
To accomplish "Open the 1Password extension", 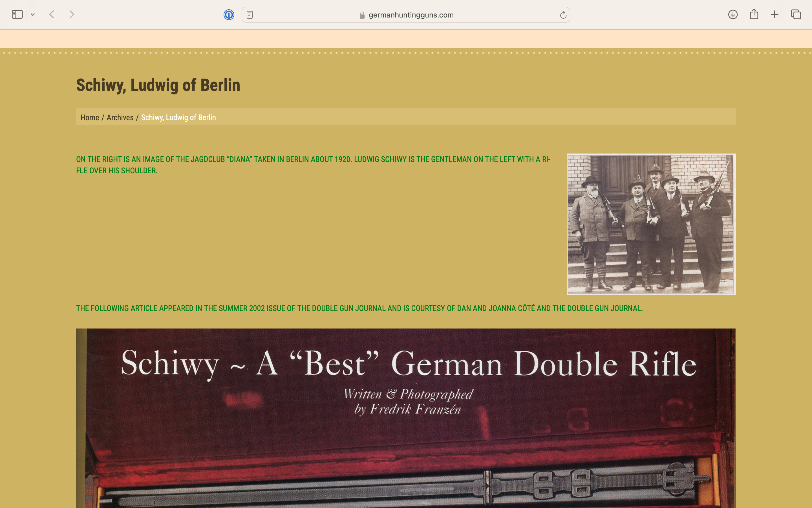I will pyautogui.click(x=229, y=14).
